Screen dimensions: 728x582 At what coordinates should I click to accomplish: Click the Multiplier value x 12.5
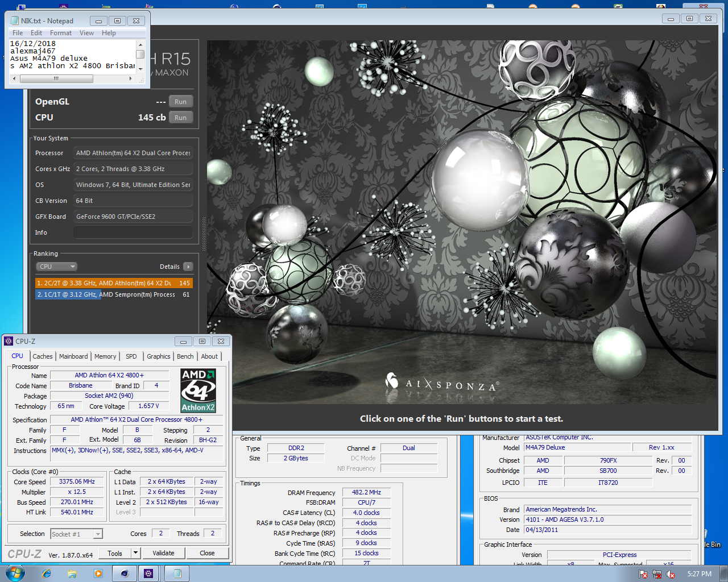pyautogui.click(x=77, y=492)
